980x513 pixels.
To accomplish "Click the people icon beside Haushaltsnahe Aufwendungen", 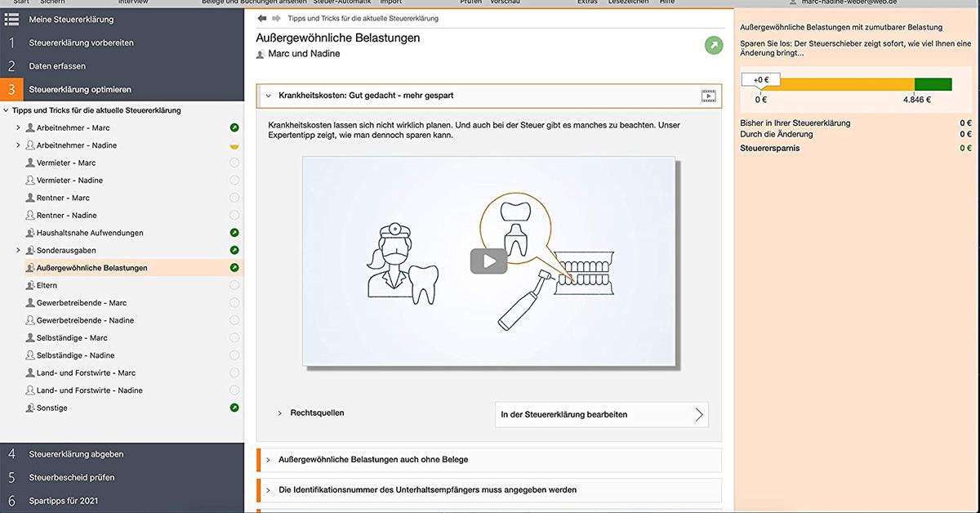I will [30, 233].
